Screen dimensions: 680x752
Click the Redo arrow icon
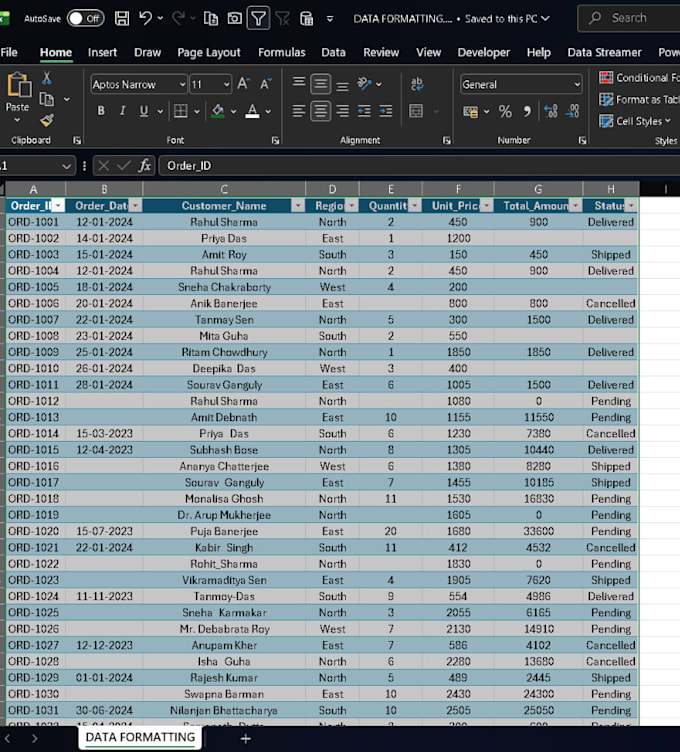178,18
